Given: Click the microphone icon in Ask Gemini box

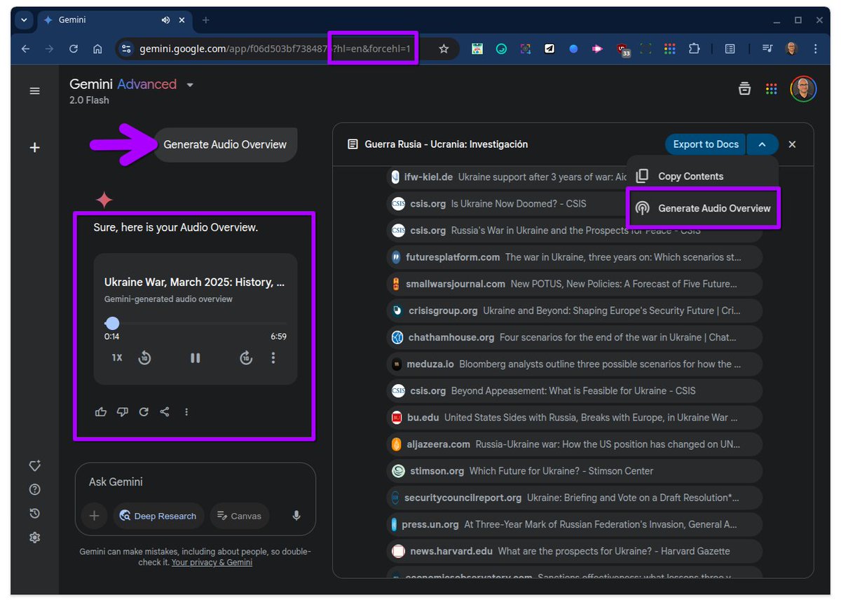Looking at the screenshot, I should pos(296,516).
